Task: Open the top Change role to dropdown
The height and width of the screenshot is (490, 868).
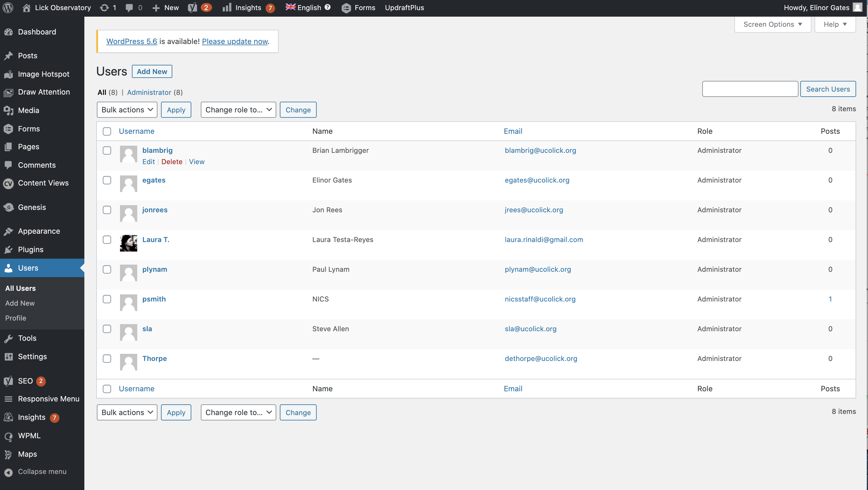Action: (x=238, y=110)
